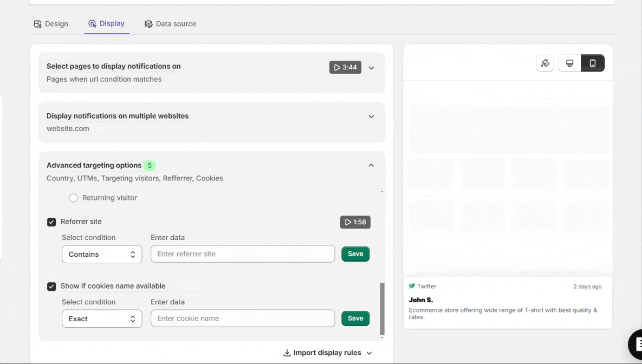The width and height of the screenshot is (642, 364).
Task: Click the Enter cookie name field
Action: click(x=243, y=318)
